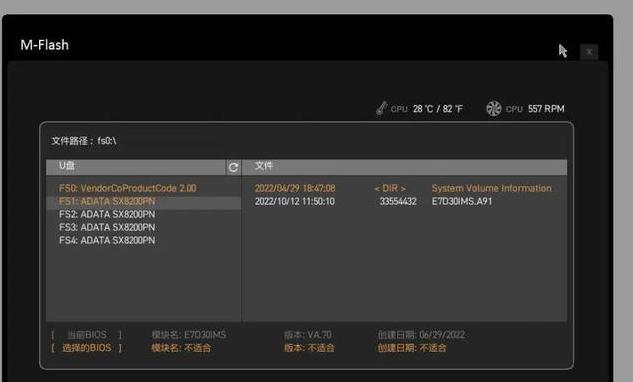Open the System Volume Information folder
The width and height of the screenshot is (633, 382).
pyautogui.click(x=491, y=188)
